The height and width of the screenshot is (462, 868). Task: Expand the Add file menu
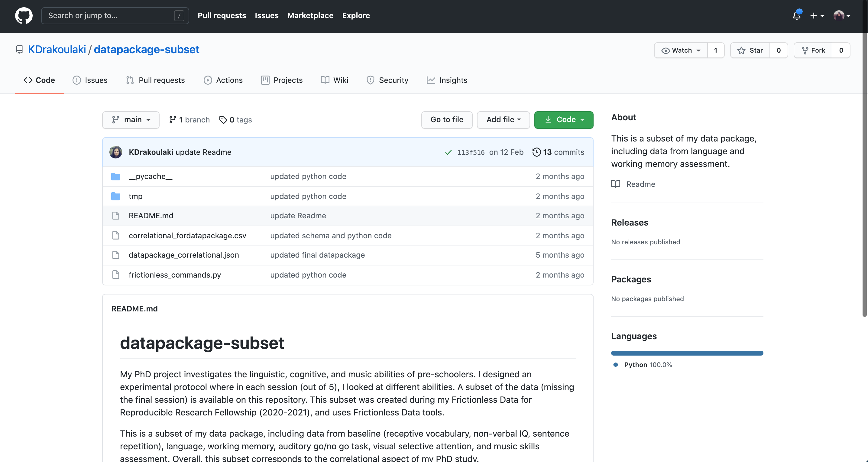(504, 120)
